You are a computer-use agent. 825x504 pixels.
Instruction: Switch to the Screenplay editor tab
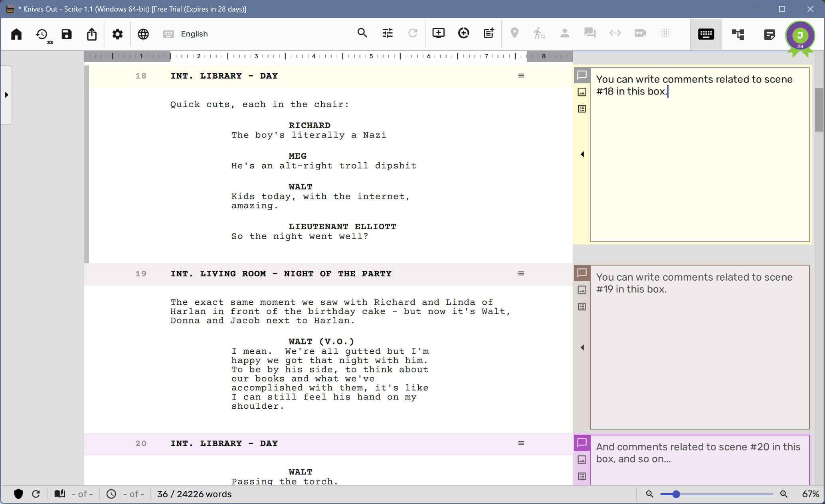point(706,34)
